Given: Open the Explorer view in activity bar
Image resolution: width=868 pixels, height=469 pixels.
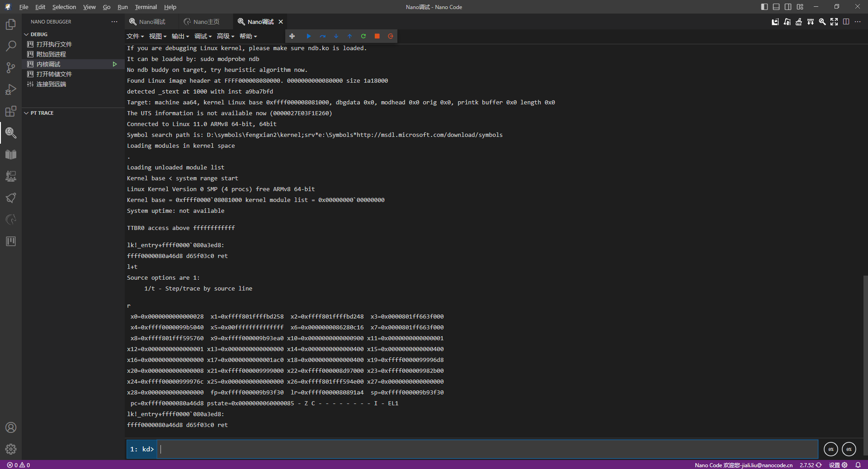Looking at the screenshot, I should pyautogui.click(x=11, y=24).
